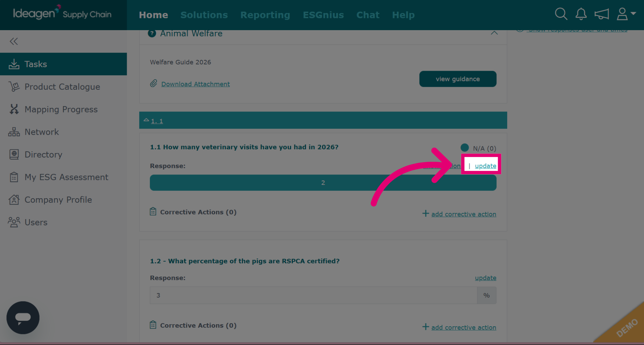
Task: Click the Network hierarchy icon
Action: 14,132
